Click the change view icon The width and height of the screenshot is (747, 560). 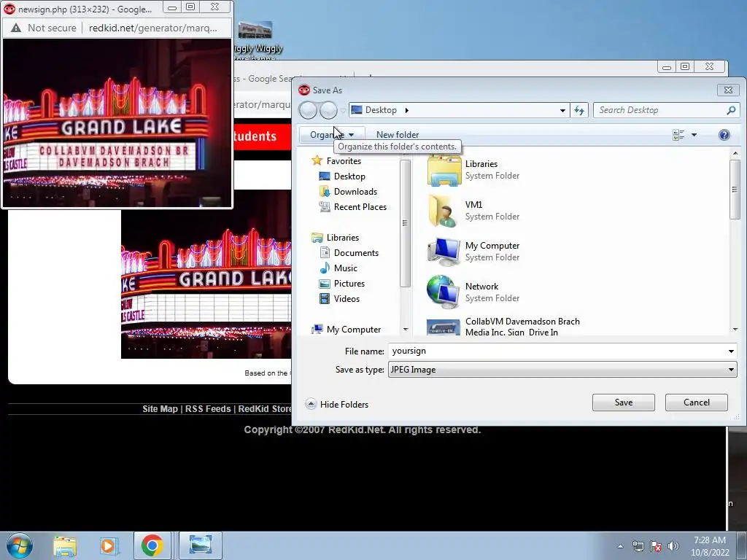coord(678,135)
